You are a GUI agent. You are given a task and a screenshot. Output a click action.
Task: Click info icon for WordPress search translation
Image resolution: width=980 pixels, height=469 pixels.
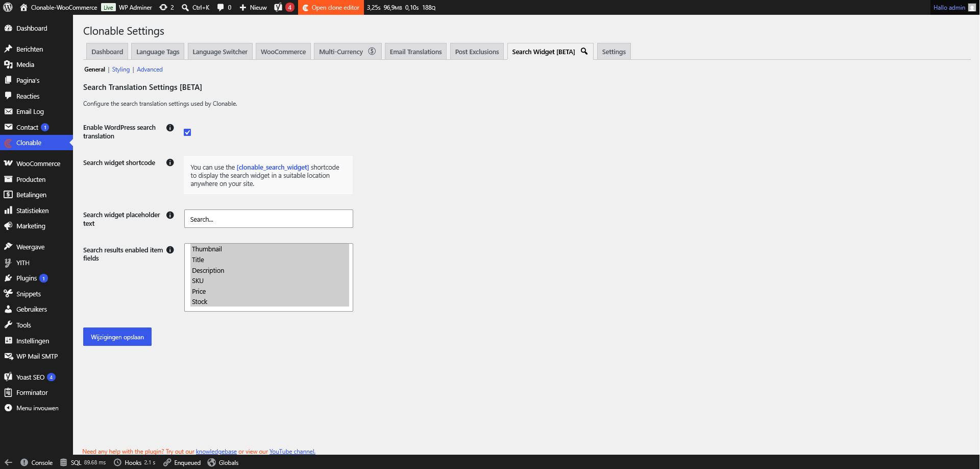170,128
